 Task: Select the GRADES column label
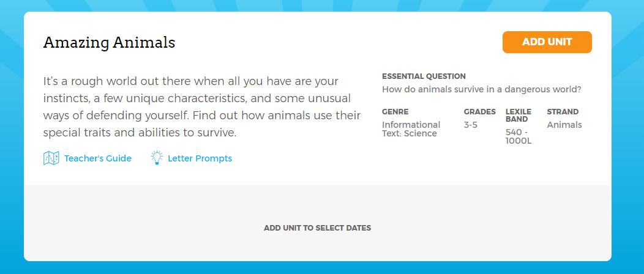480,111
